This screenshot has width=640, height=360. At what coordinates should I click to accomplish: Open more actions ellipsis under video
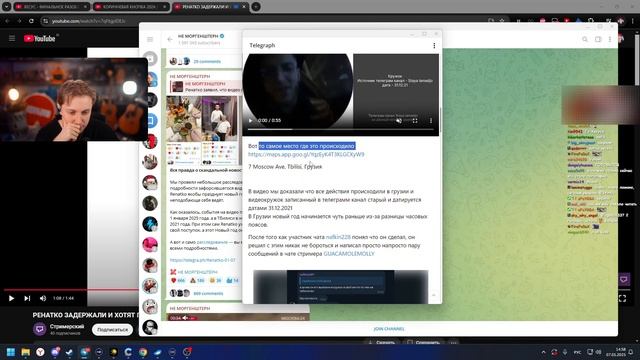453,343
